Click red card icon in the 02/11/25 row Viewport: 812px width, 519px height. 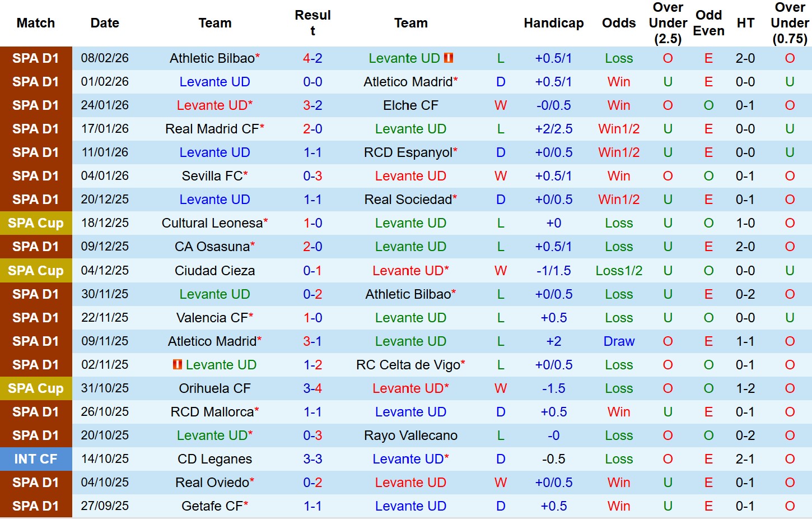(178, 364)
